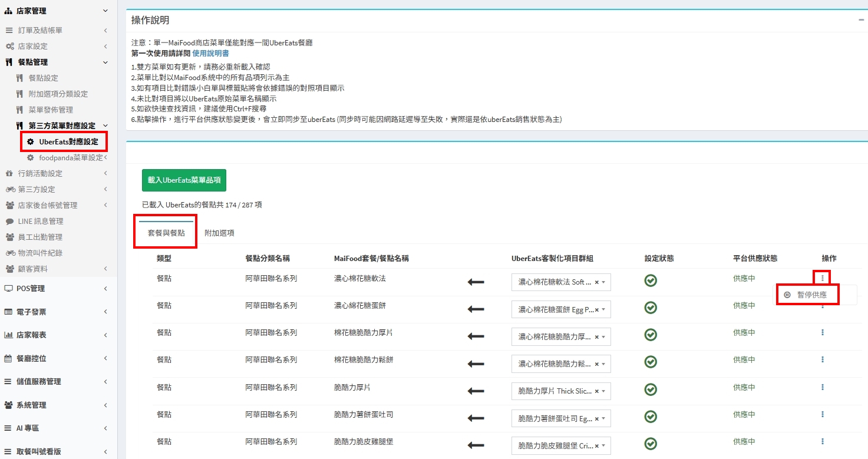The width and height of the screenshot is (868, 459).
Task: Go to 餐點設定 in sidebar
Action: point(44,78)
